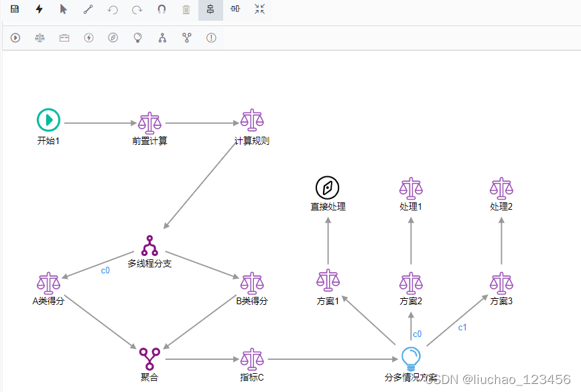Toggle the magnet snap icon
The width and height of the screenshot is (581, 392).
point(161,9)
